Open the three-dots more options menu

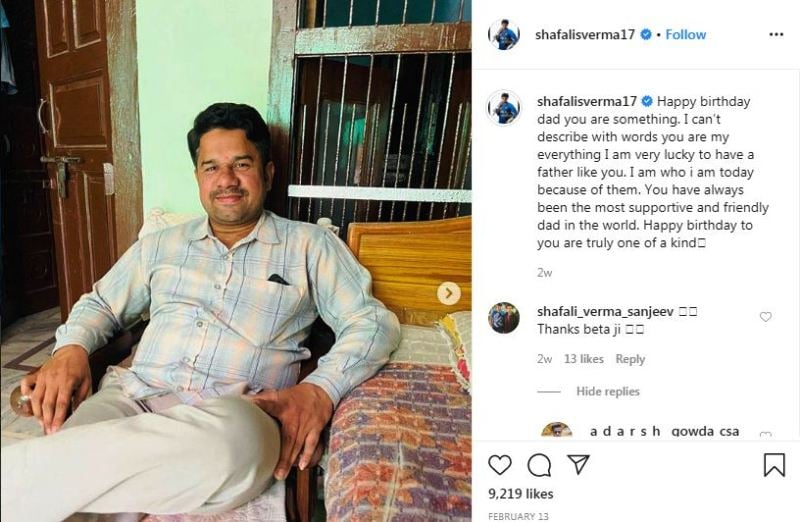[x=776, y=34]
